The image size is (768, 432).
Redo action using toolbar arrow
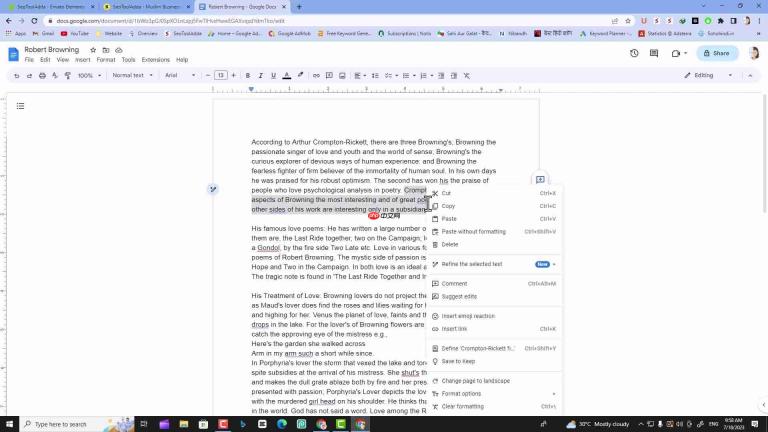[x=29, y=75]
